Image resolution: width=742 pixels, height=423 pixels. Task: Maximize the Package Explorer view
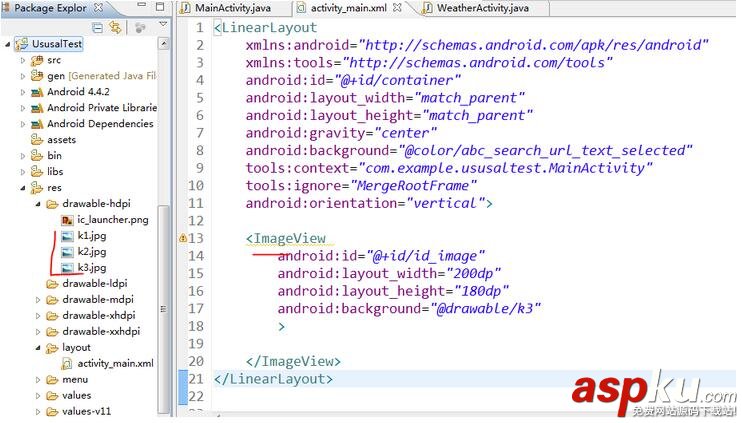tap(160, 7)
